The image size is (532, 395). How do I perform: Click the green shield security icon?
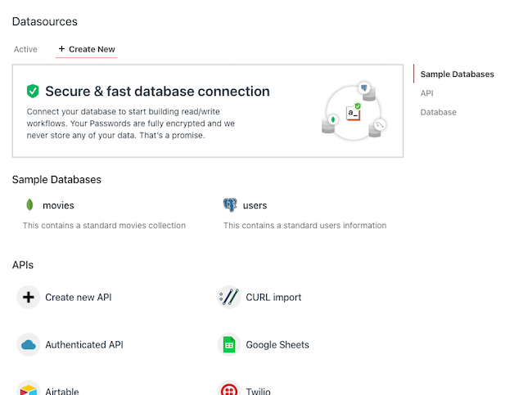[33, 92]
